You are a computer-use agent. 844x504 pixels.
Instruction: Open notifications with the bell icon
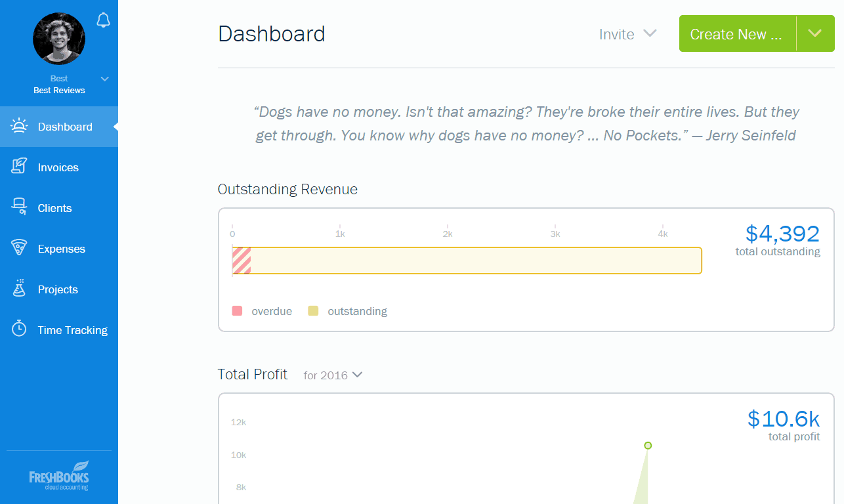(x=103, y=20)
